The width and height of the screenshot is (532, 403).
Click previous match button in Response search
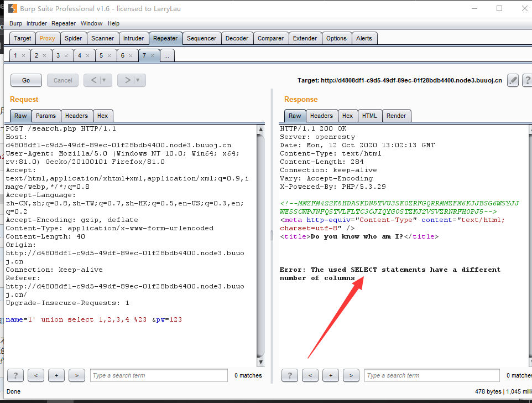[x=310, y=375]
